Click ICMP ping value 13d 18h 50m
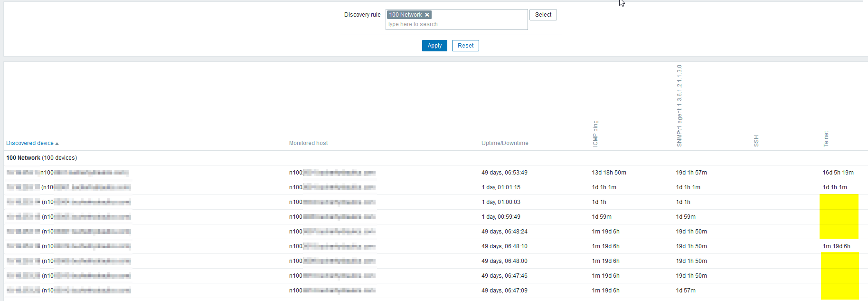 pyautogui.click(x=609, y=173)
